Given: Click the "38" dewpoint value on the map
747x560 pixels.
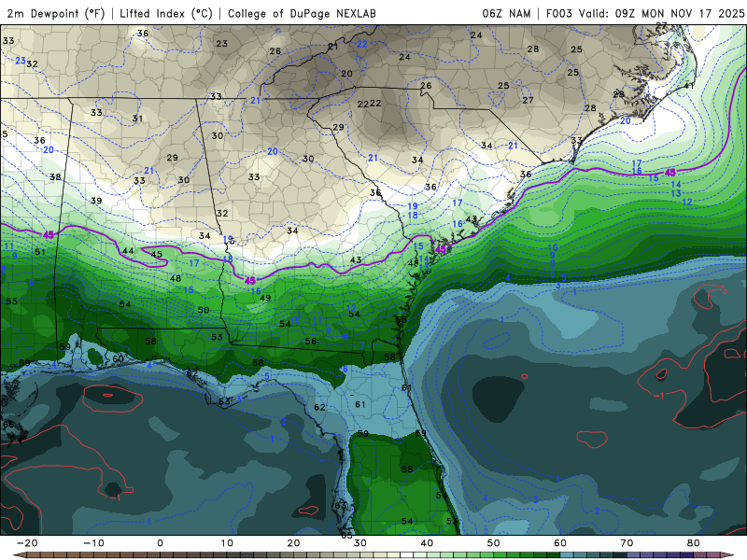Looking at the screenshot, I should point(55,176).
